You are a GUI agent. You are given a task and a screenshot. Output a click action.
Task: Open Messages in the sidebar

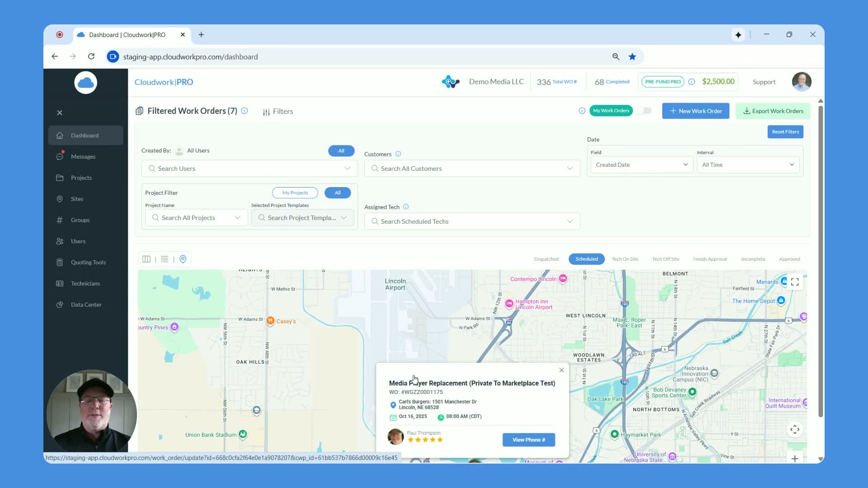tap(85, 157)
